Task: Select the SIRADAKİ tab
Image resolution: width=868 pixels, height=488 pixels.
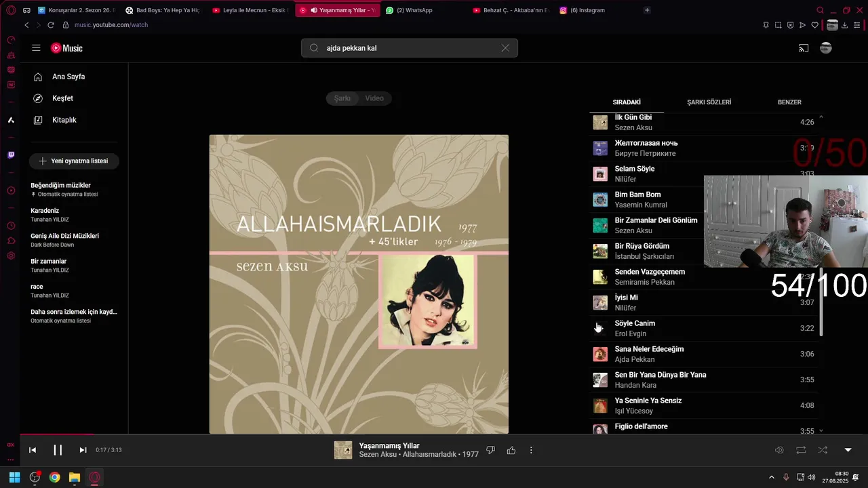Action: 627,102
